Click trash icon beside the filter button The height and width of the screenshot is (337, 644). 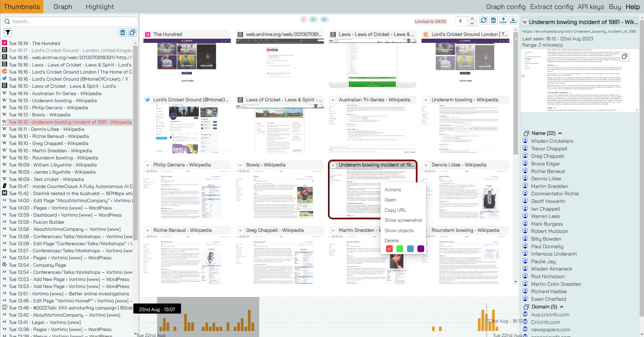click(123, 33)
